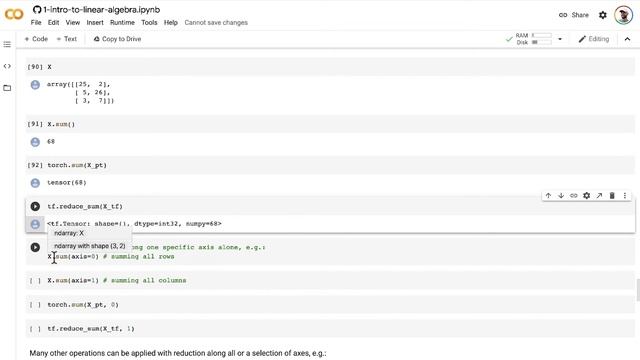Copy link to cell icon
Image resolution: width=640 pixels, height=360 pixels.
click(x=573, y=196)
